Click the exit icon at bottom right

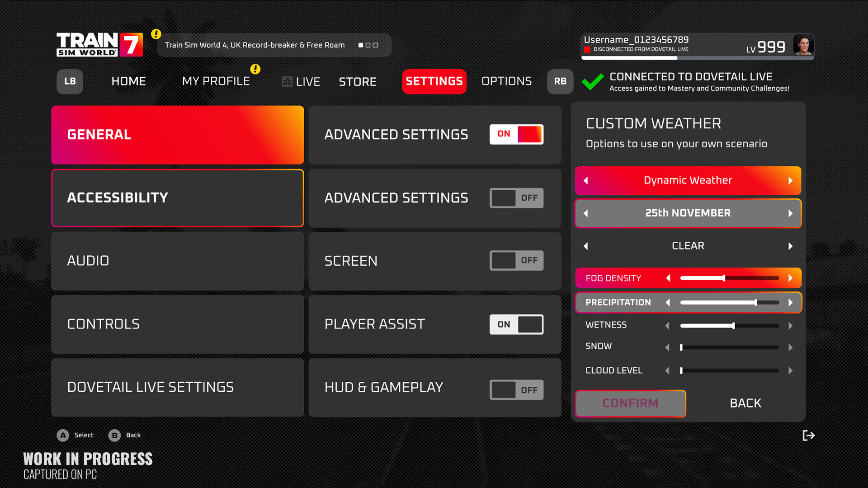coord(808,435)
